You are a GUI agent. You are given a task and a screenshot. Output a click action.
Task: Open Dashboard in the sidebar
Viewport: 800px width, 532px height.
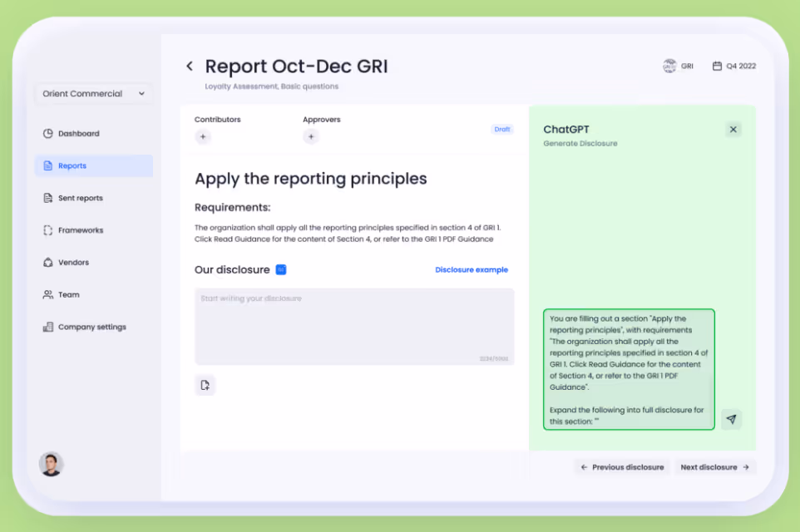pyautogui.click(x=94, y=134)
